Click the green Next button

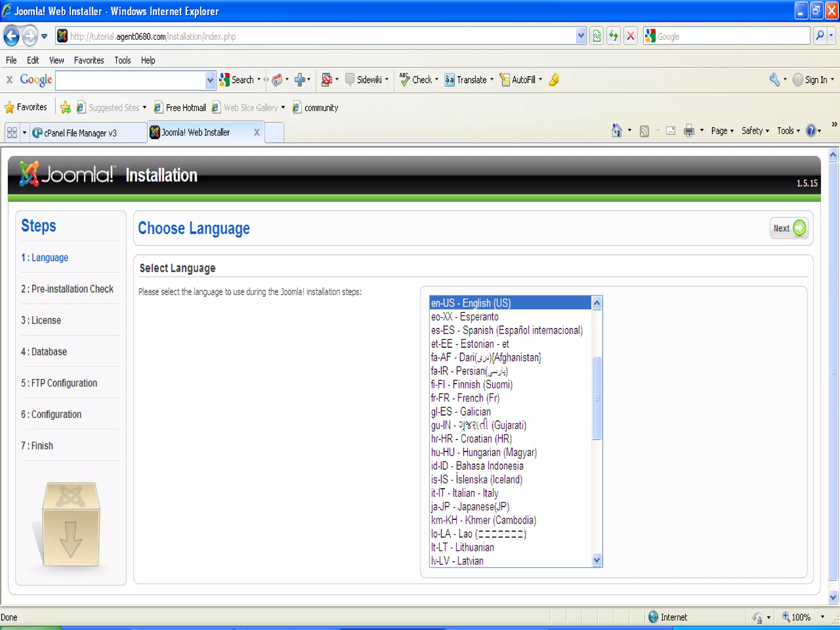[789, 228]
